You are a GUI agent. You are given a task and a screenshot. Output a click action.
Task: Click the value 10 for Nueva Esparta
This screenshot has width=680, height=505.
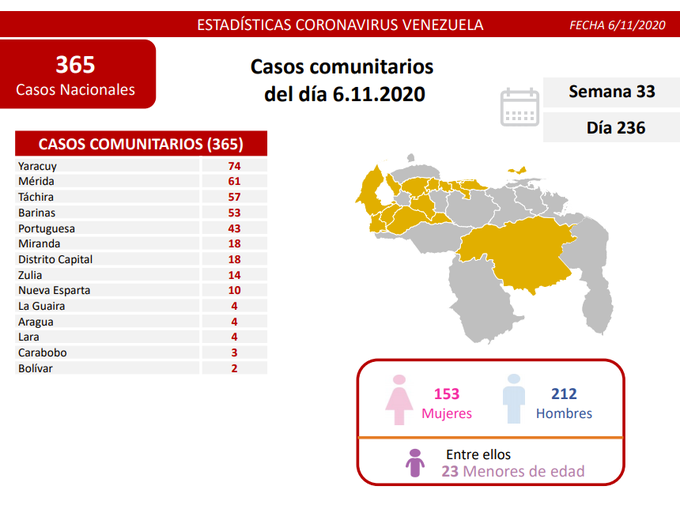click(234, 290)
